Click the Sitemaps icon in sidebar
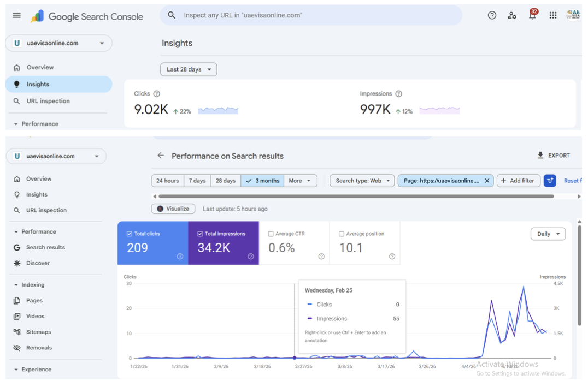The width and height of the screenshot is (588, 381). [x=17, y=332]
